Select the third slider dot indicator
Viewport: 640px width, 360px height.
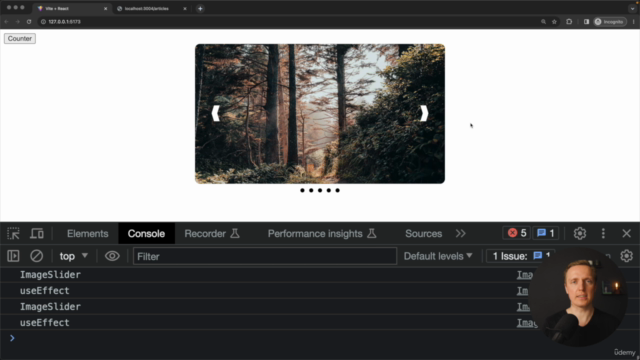click(320, 190)
